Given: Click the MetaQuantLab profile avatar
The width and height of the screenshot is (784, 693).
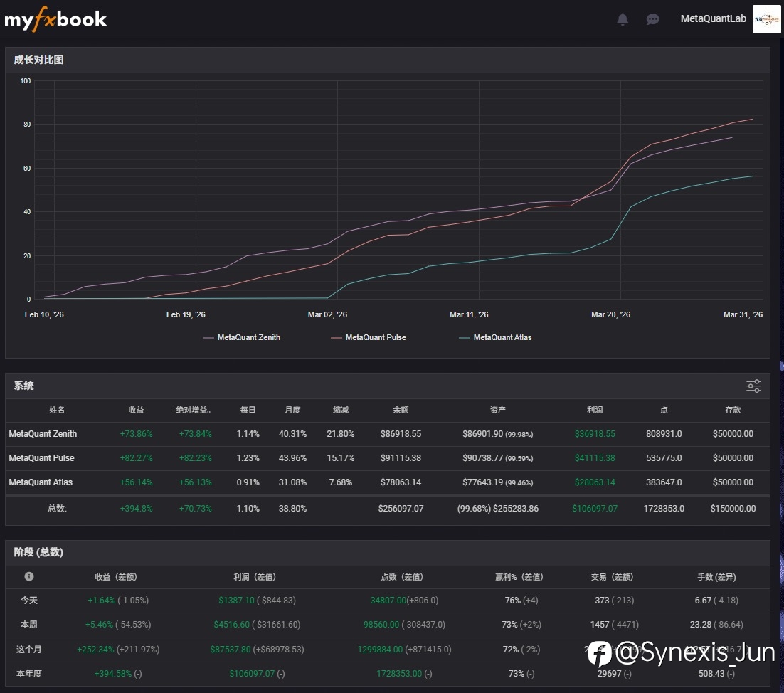Looking at the screenshot, I should coord(766,19).
